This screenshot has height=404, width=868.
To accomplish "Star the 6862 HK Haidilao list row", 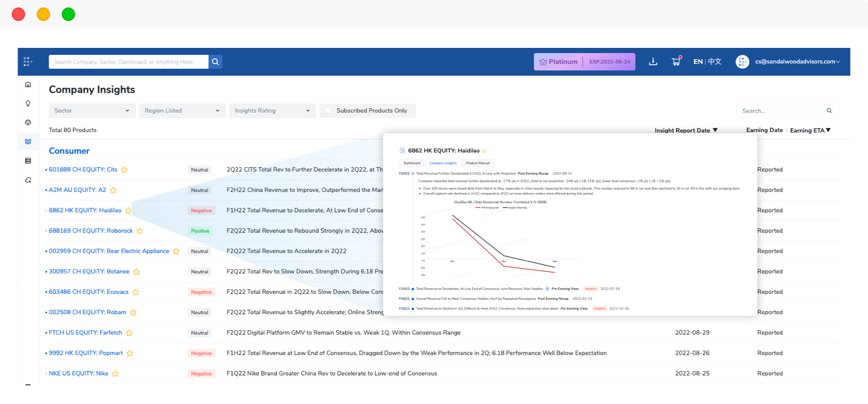I will coord(128,210).
